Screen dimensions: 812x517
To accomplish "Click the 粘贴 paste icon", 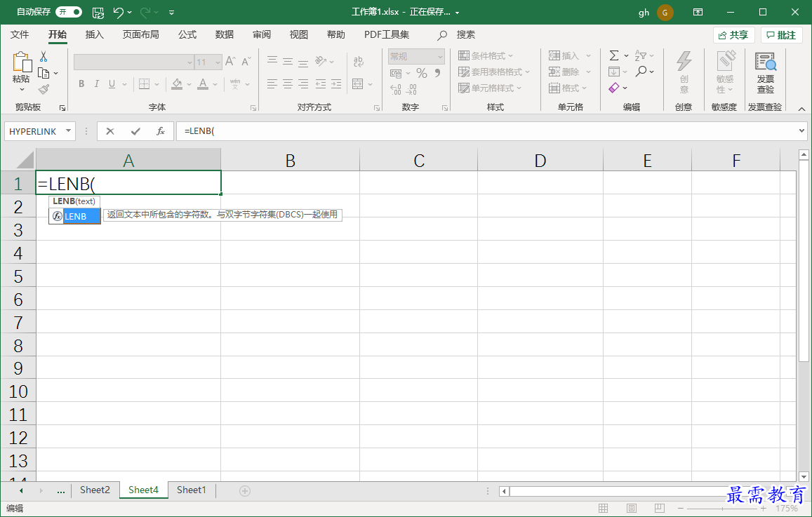I will pyautogui.click(x=22, y=62).
